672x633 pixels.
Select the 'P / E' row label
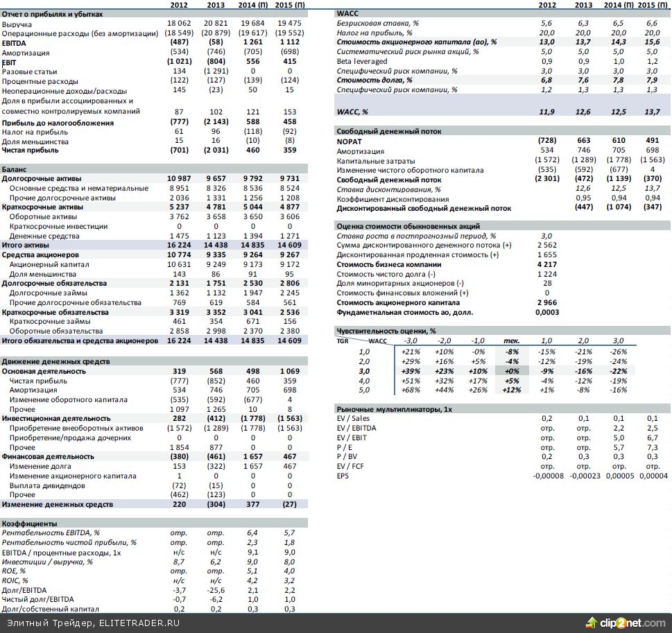coord(345,447)
